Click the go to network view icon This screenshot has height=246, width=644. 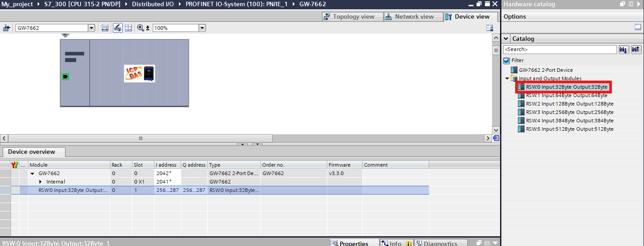[x=7, y=28]
